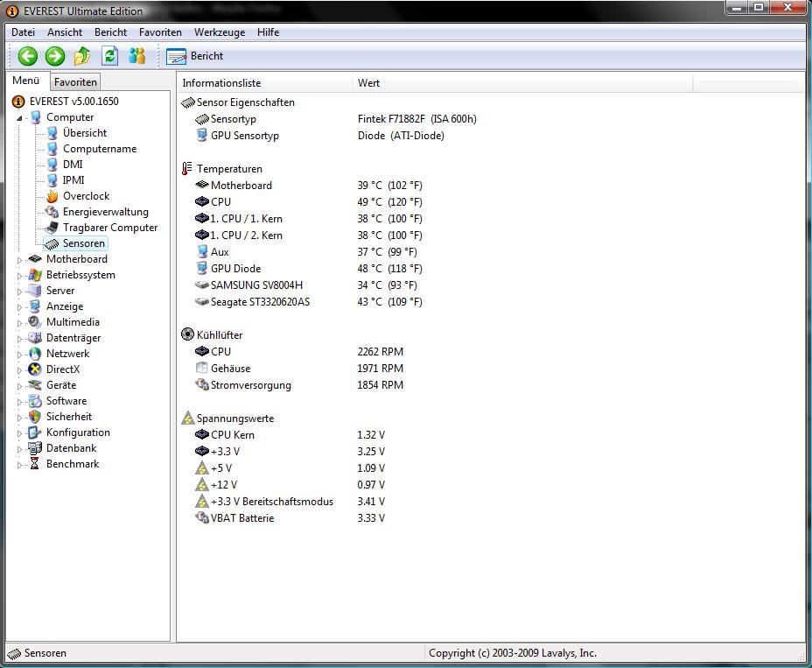The width and height of the screenshot is (812, 668).
Task: Click the Software tree icon
Action: (35, 401)
